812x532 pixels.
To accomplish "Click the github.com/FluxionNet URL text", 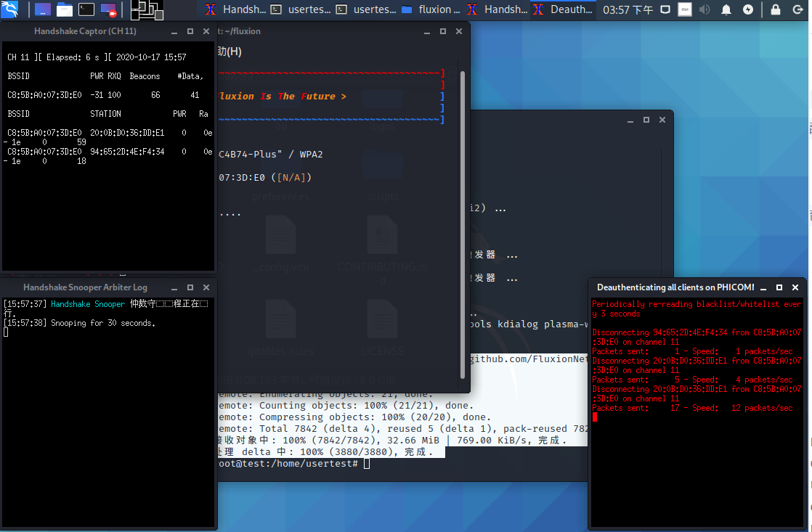I will tap(528, 359).
